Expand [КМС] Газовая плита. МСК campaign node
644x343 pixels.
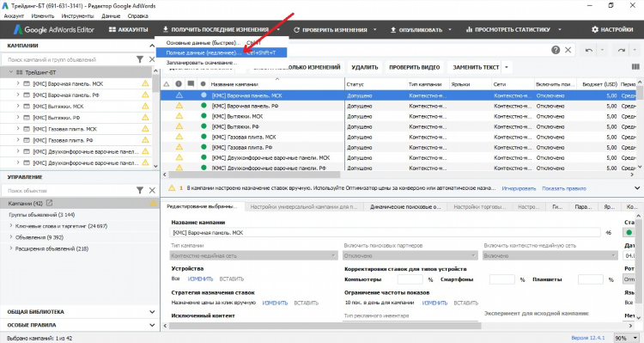pyautogui.click(x=18, y=129)
